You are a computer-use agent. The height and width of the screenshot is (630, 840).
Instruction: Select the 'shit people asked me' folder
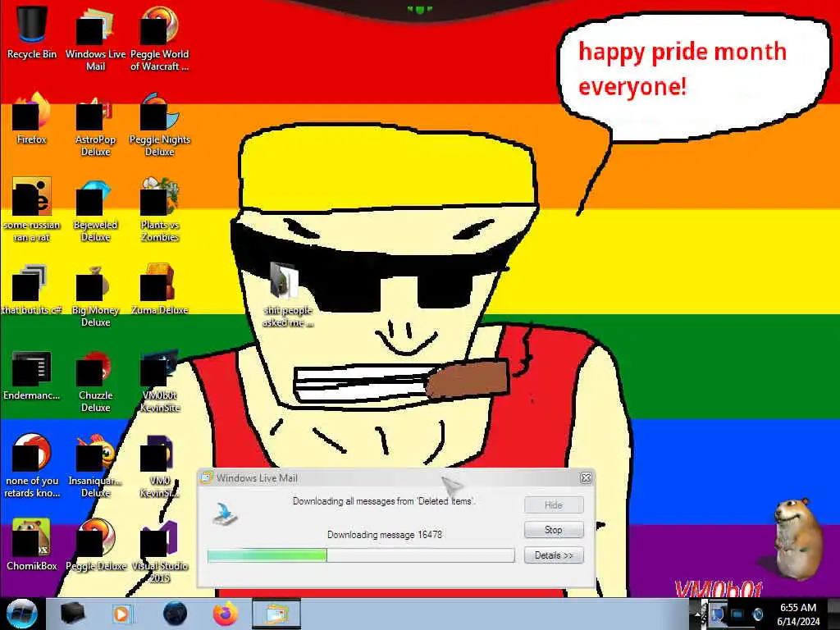pyautogui.click(x=288, y=294)
